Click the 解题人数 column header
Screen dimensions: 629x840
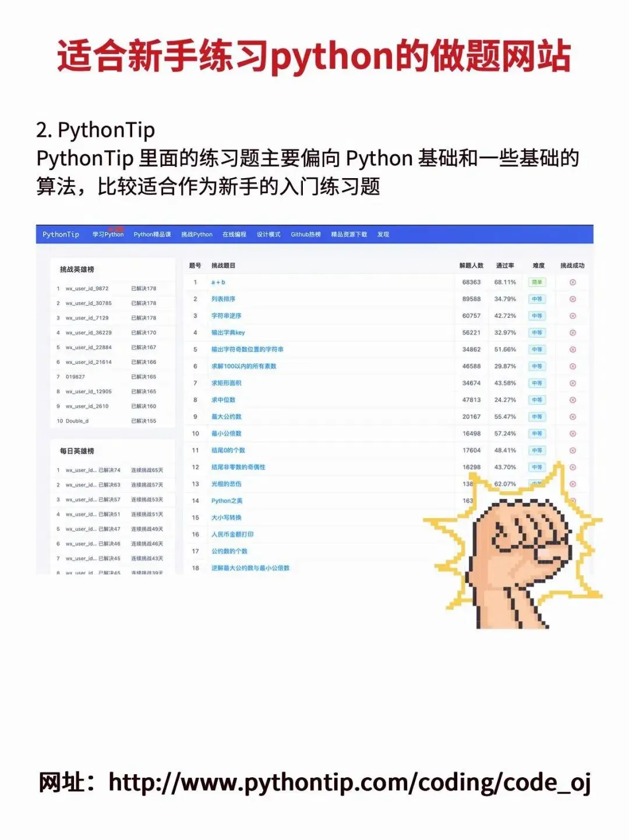(471, 266)
